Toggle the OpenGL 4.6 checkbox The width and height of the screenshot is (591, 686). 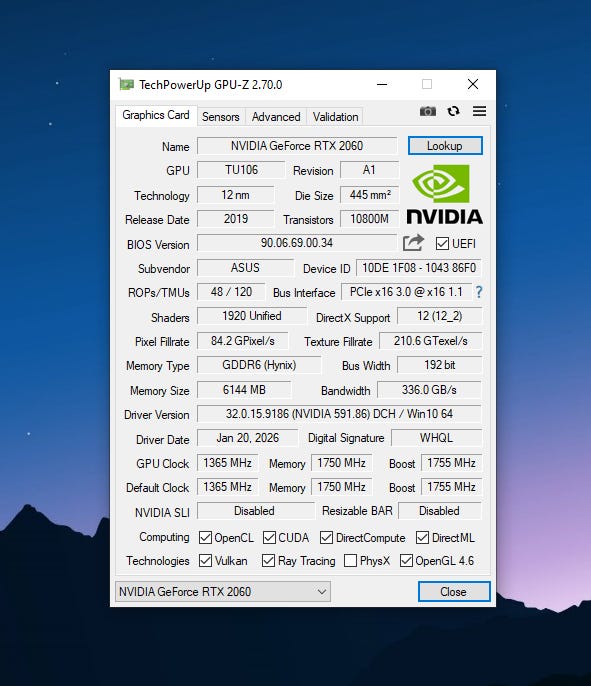(x=406, y=560)
